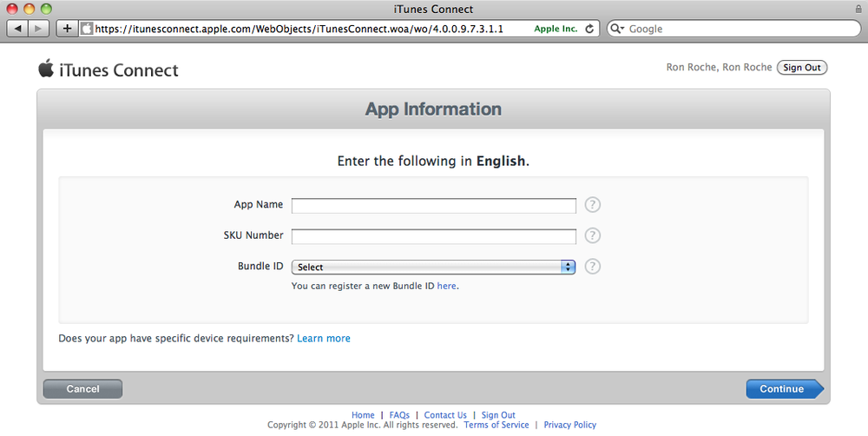Image resolution: width=868 pixels, height=436 pixels.
Task: Click the Sign Out button at the top right
Action: pyautogui.click(x=801, y=68)
